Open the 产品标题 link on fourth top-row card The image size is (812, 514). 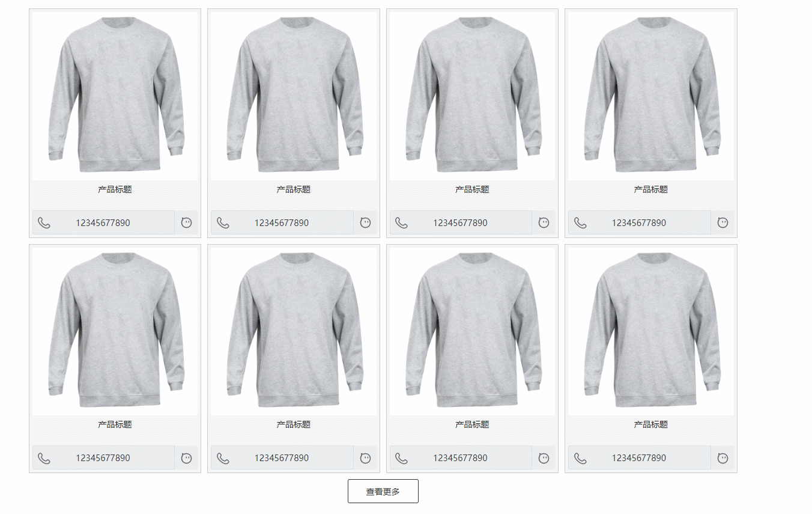point(651,189)
